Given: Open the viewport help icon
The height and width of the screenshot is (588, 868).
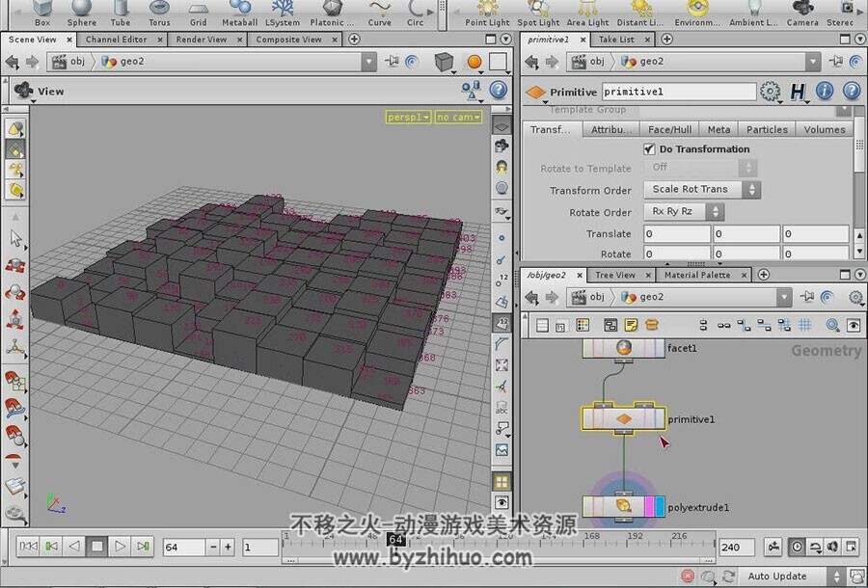Looking at the screenshot, I should pos(499,90).
